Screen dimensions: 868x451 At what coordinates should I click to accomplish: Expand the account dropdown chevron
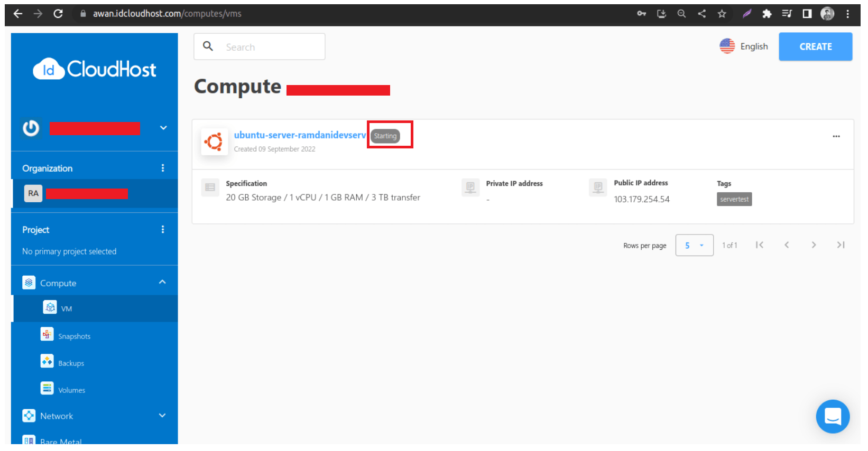click(x=163, y=128)
